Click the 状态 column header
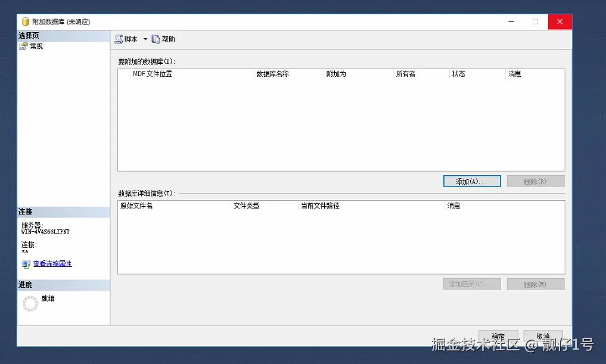Screen dimensions: 606x364 coord(477,74)
